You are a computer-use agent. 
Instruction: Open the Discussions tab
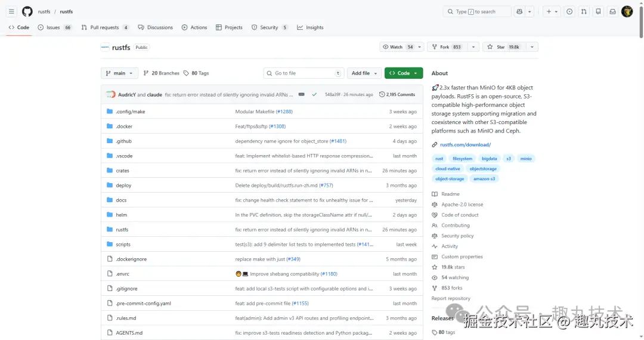coord(155,27)
